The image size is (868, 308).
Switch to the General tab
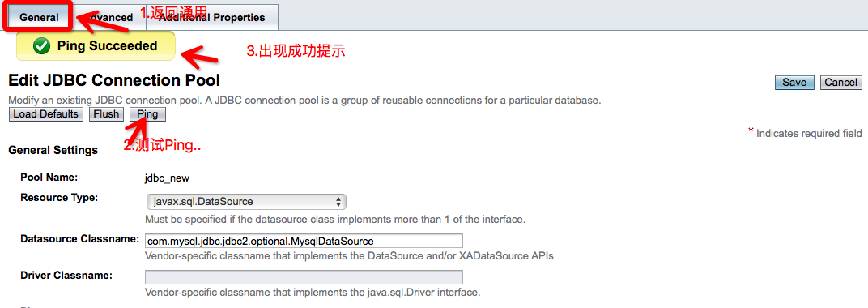39,17
